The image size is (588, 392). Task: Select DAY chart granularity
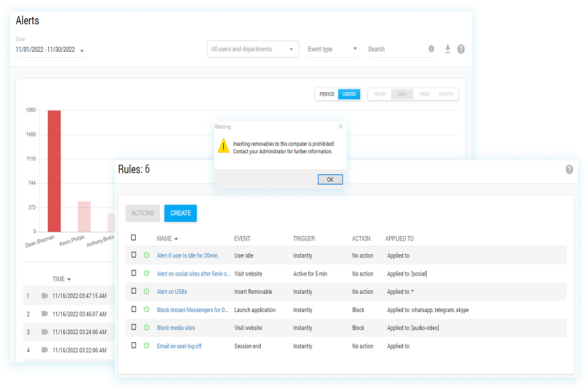coord(402,94)
